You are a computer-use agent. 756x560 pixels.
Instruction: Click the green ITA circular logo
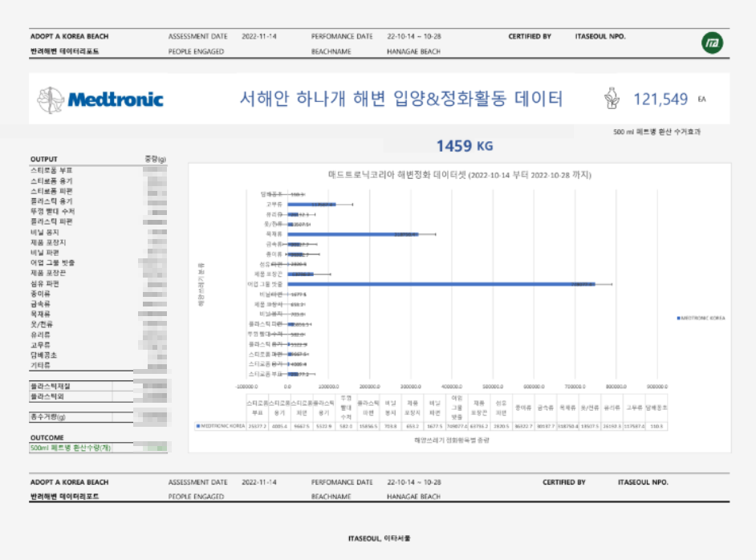point(712,43)
